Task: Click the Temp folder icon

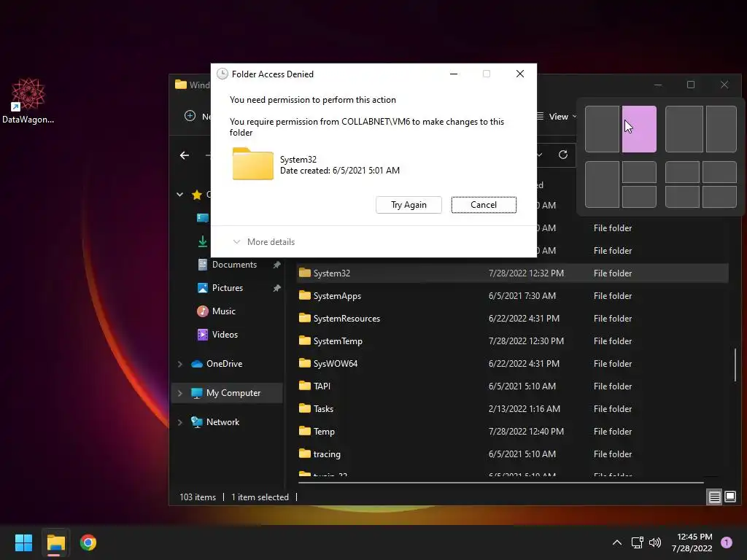Action: coord(304,431)
